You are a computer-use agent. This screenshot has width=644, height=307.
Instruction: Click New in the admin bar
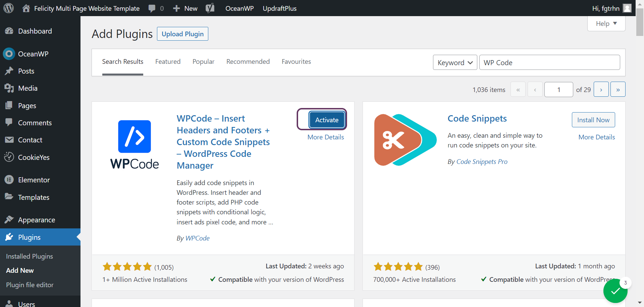tap(191, 8)
